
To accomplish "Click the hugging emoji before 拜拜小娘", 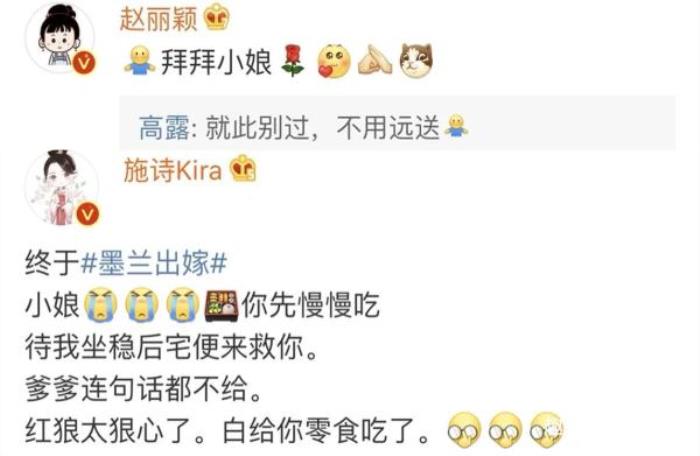I will pyautogui.click(x=140, y=60).
